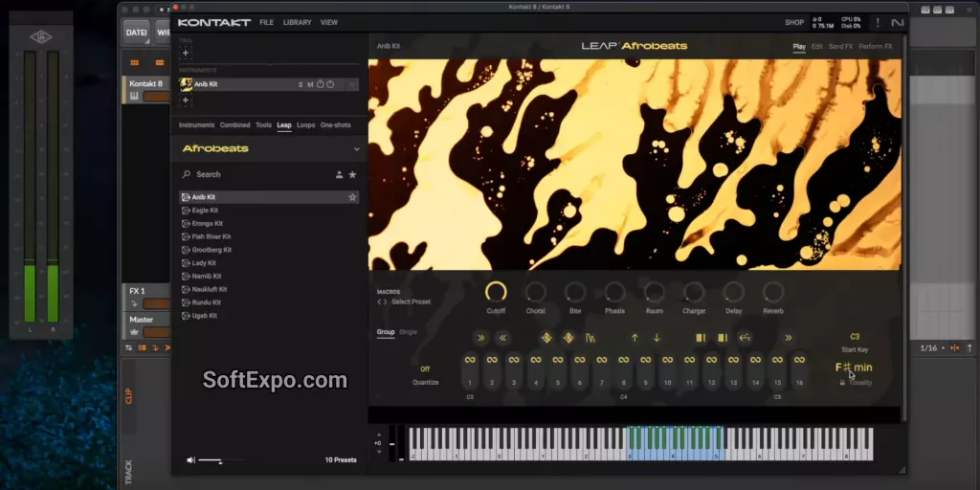Solo the Anib Kit instrument
This screenshot has width=980, height=490.
coord(300,84)
